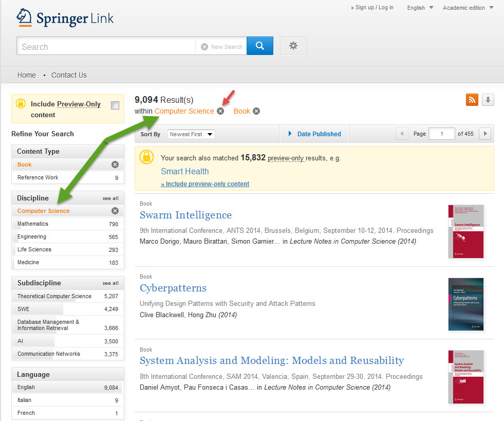Filter by AI subdiscipline
This screenshot has width=504, height=421.
68,341
